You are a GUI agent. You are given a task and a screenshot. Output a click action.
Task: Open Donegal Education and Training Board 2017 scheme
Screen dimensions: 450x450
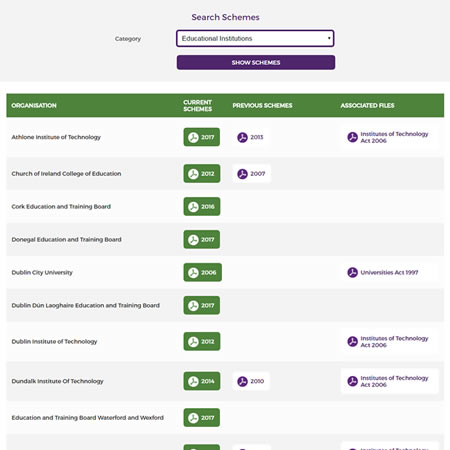pos(202,239)
